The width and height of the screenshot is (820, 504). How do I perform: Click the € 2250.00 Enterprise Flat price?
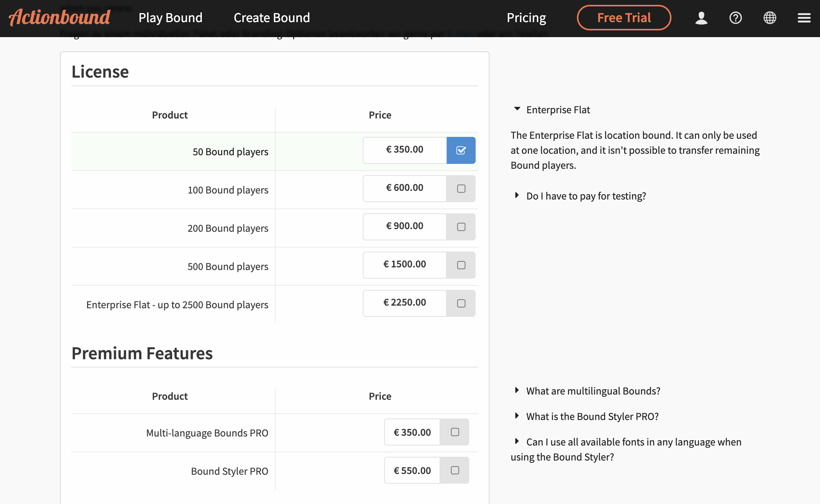click(x=405, y=303)
